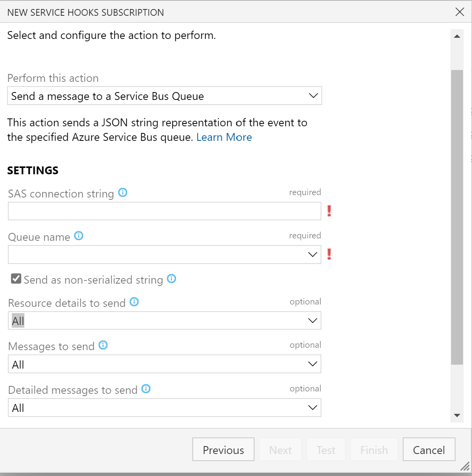Click info icon next to SAS connection string
Screen dimensions: 472x476
(x=123, y=193)
